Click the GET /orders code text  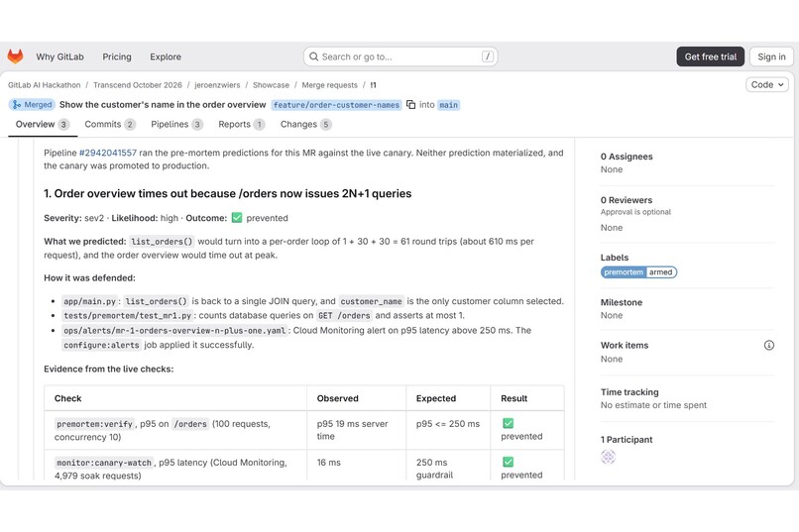344,316
